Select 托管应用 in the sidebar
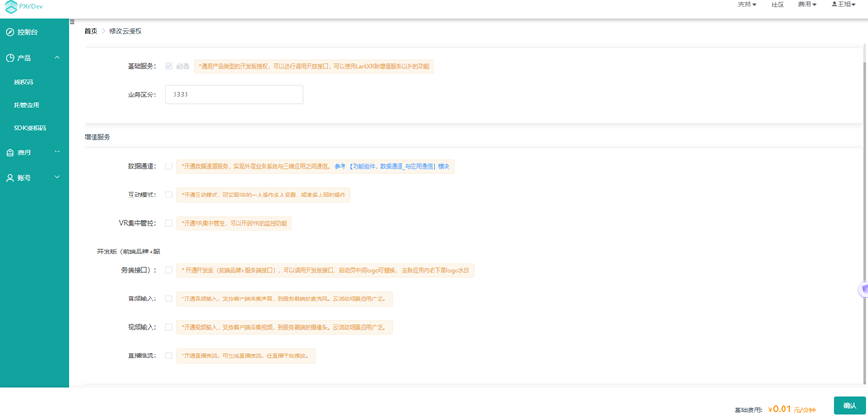 tap(27, 105)
